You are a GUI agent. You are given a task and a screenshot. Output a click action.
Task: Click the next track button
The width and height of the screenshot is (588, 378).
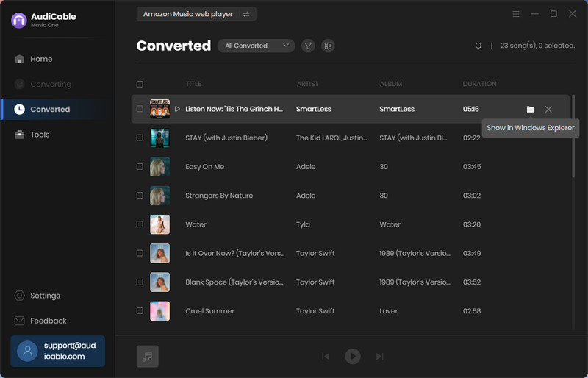(379, 356)
